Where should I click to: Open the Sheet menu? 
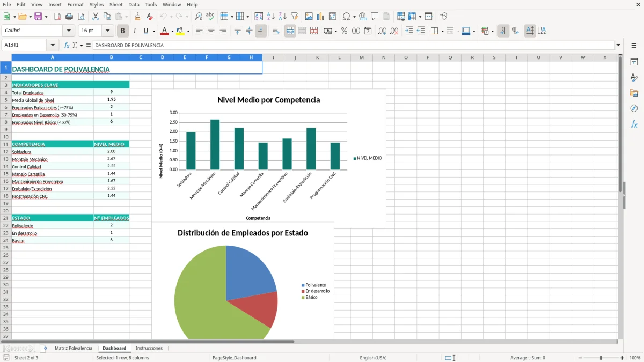point(116,4)
